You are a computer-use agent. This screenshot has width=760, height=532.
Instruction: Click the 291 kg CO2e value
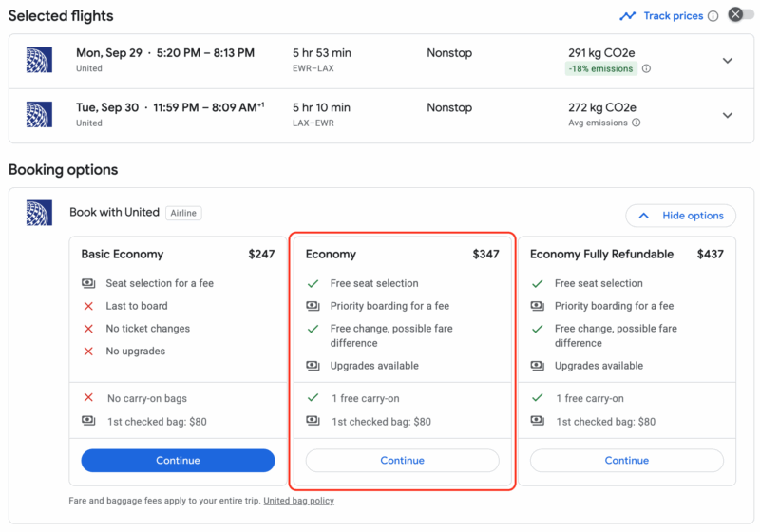(601, 53)
